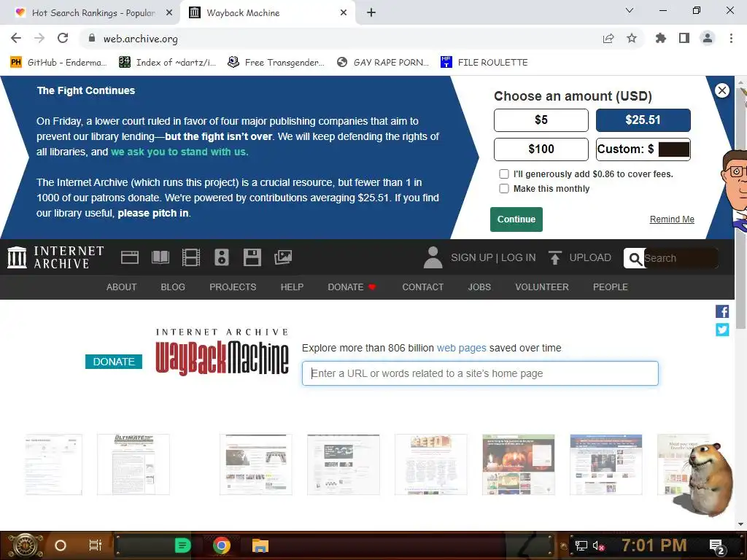Select the $100 donation amount

541,149
